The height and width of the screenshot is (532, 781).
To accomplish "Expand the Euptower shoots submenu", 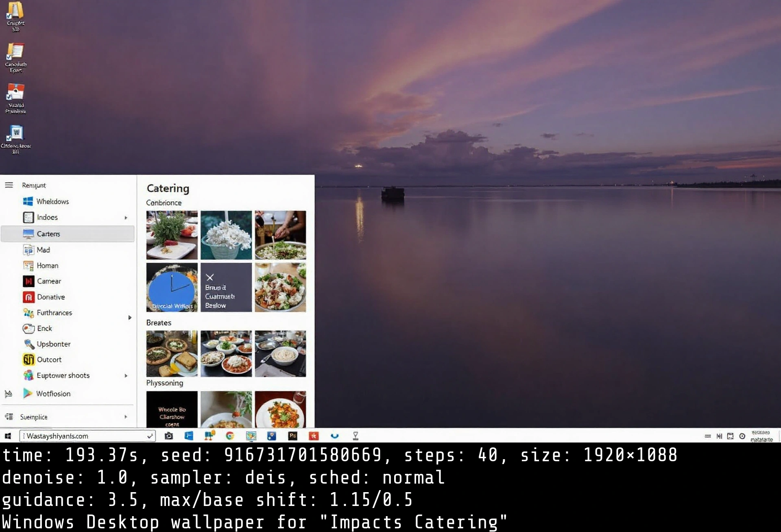I will click(125, 375).
